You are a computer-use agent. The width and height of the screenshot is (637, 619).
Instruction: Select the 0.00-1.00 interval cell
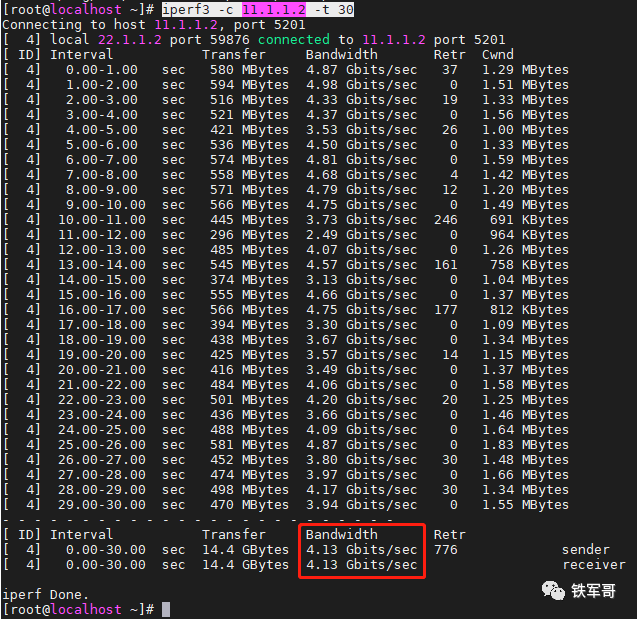point(102,70)
